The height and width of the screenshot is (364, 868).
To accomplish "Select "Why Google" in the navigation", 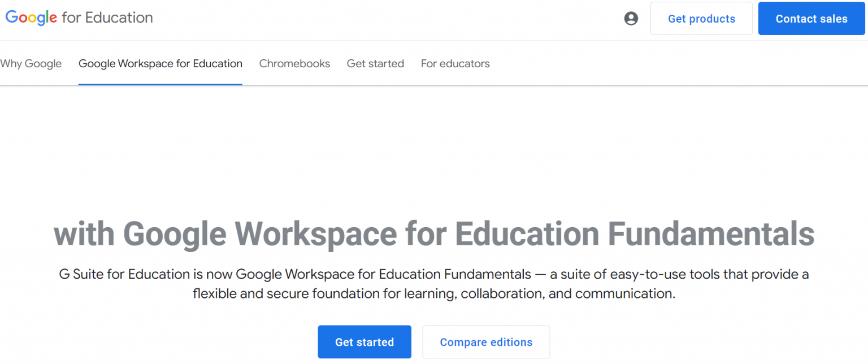I will pyautogui.click(x=31, y=63).
